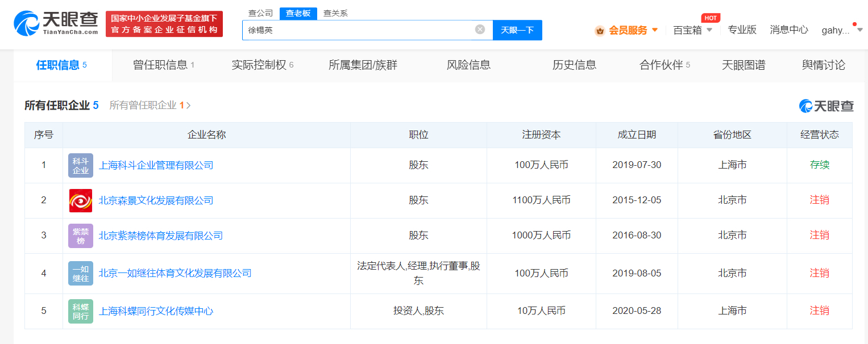
Task: Click the 2015-12-05 founding date
Action: [x=637, y=200]
